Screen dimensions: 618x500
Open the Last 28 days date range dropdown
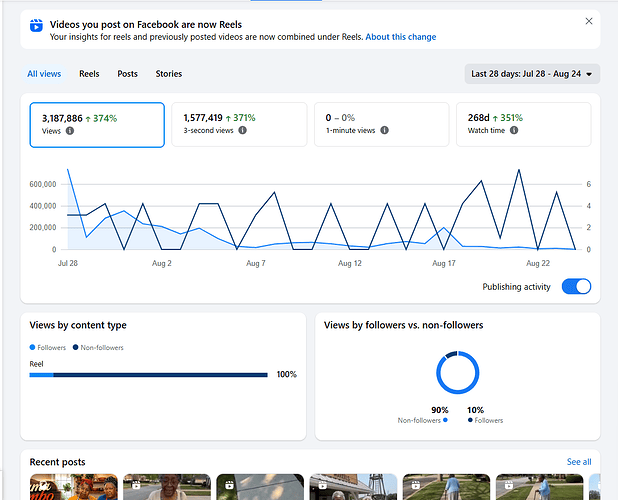[x=532, y=74]
